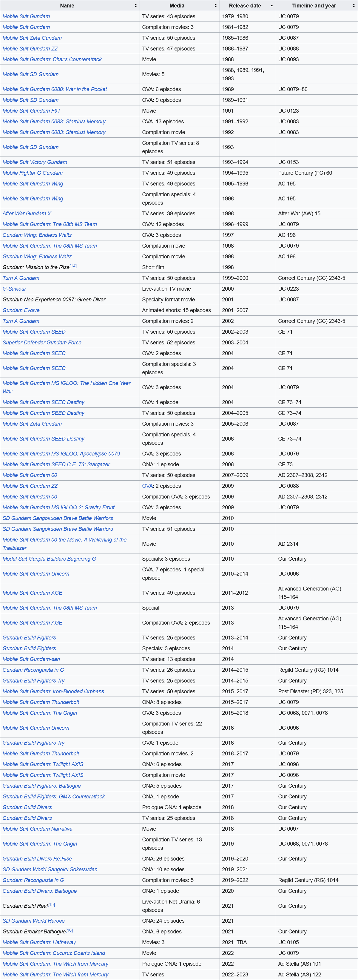Open Gundam Build Divers: Battlogue link

coord(39,891)
